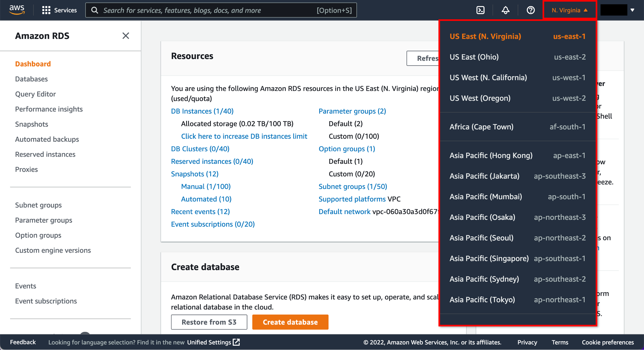Expand the N. Virginia region dropdown

[569, 10]
